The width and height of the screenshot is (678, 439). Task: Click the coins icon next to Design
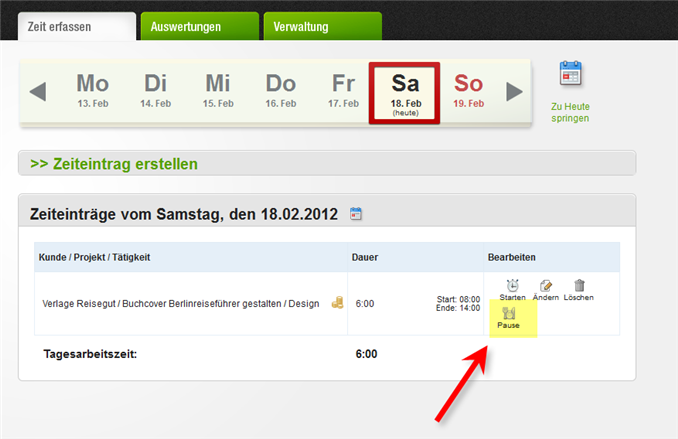tap(337, 301)
